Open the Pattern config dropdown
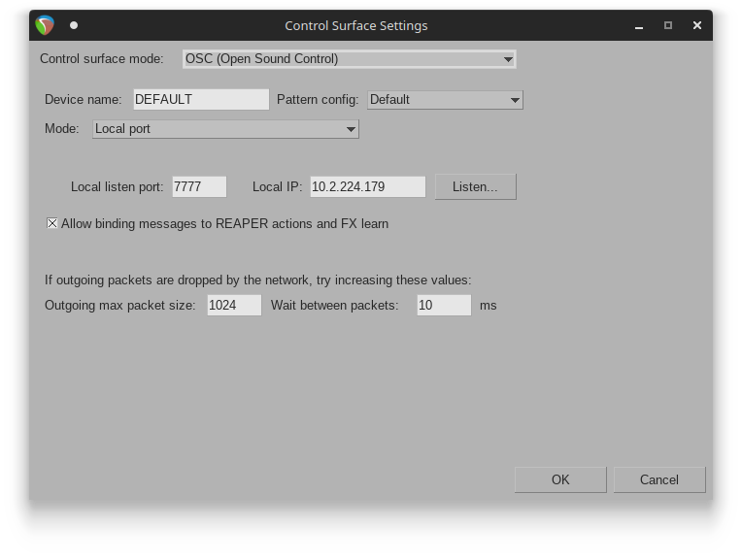This screenshot has width=742, height=560. coord(445,100)
